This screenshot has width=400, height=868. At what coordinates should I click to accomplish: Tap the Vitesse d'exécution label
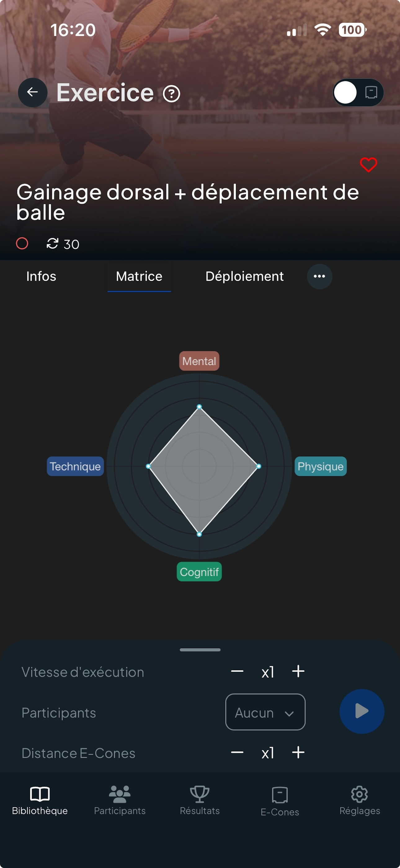pos(83,672)
